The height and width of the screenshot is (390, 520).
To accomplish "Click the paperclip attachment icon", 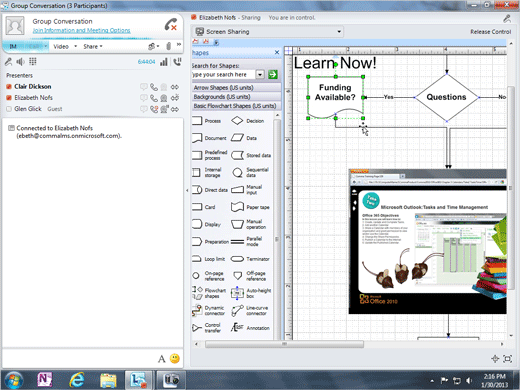I will pyautogui.click(x=168, y=46).
